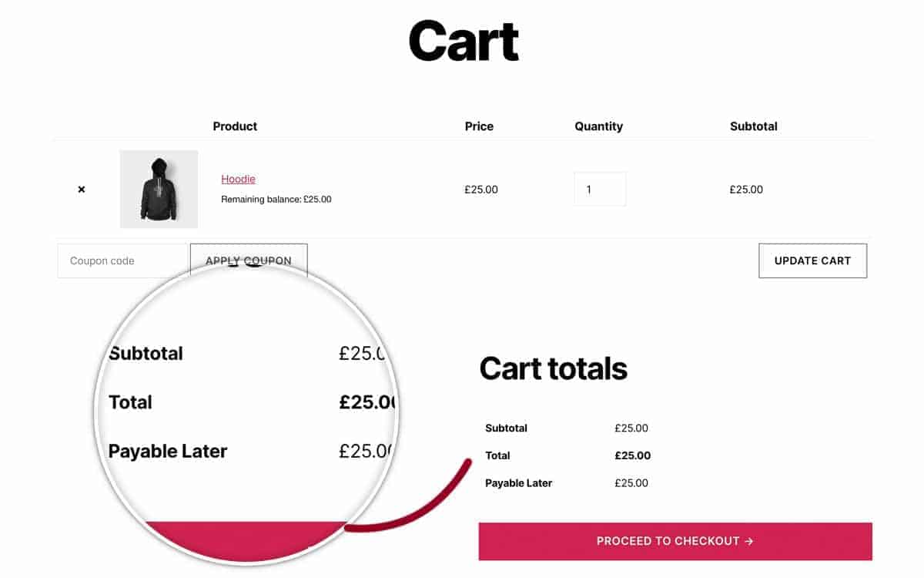The width and height of the screenshot is (924, 578).
Task: Click the bold Total £25.00 amount
Action: [633, 455]
